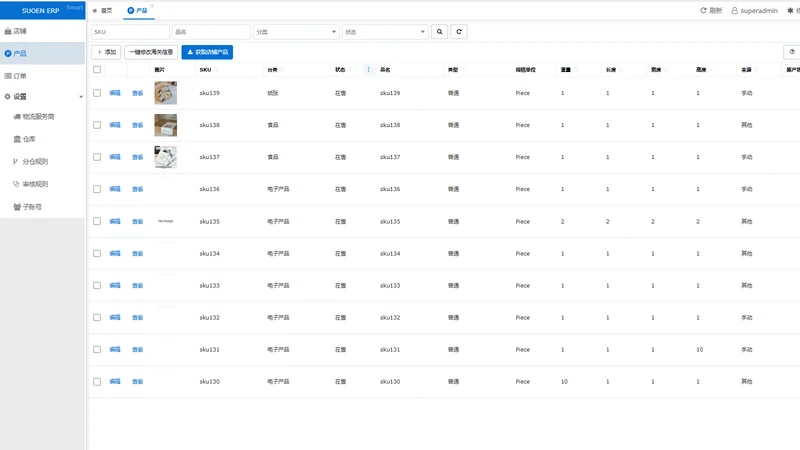Click the magnifier search button
Screen dimensions: 800x450
pyautogui.click(x=439, y=32)
